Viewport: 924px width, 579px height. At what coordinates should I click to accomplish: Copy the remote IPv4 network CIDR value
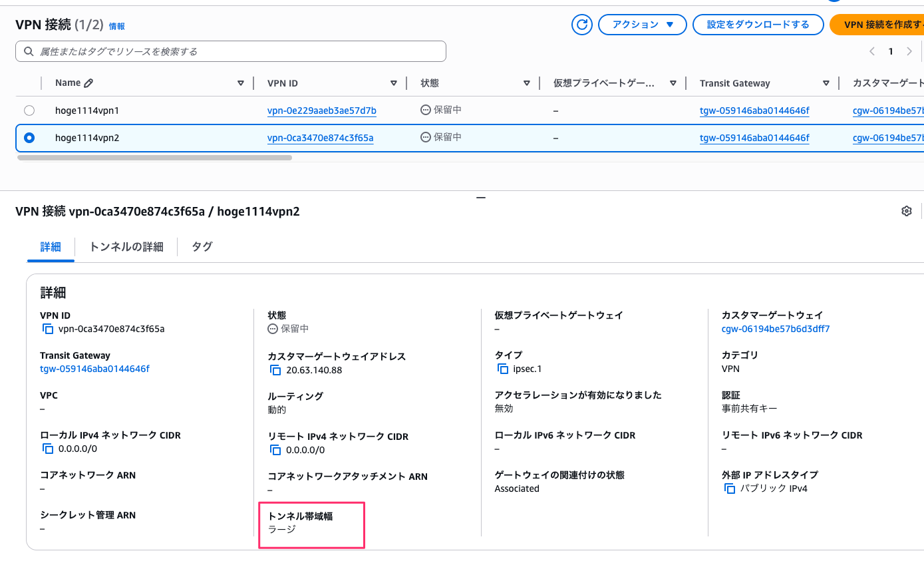coord(275,449)
